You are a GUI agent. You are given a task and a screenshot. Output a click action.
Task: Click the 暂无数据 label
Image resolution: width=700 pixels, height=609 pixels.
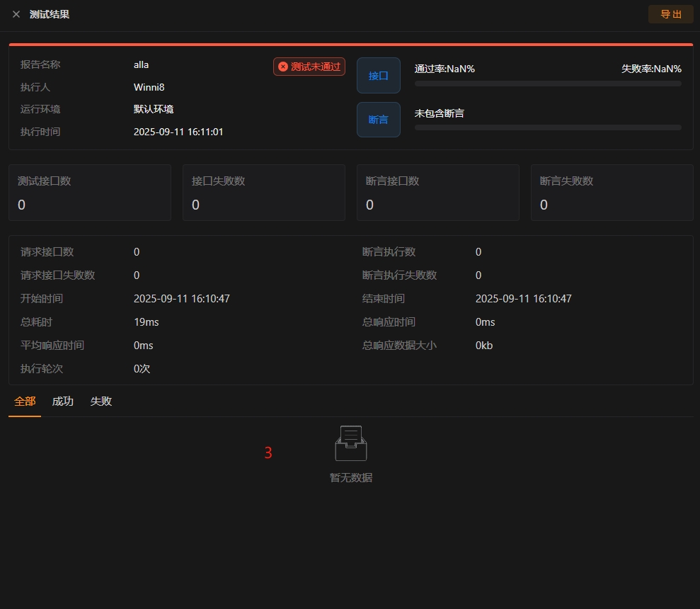tap(351, 477)
